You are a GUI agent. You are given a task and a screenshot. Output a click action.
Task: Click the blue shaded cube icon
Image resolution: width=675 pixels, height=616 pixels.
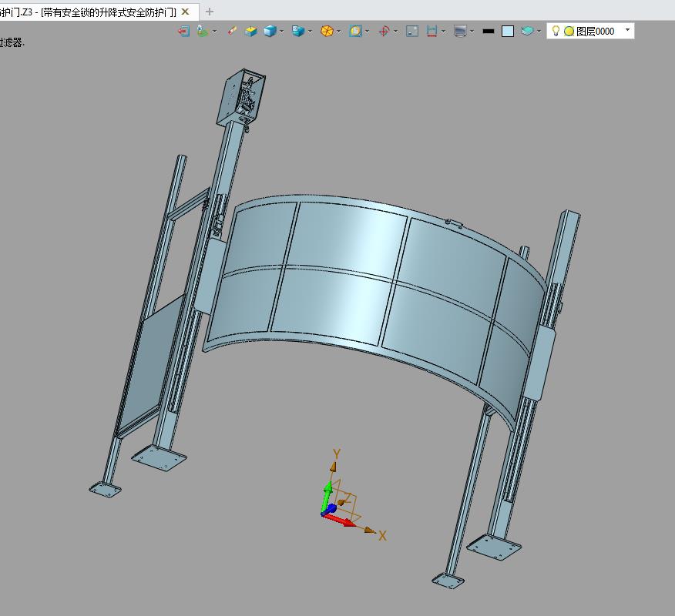pos(270,31)
